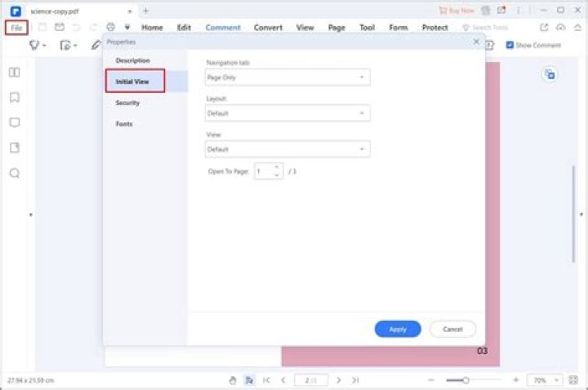Open the Form tab
Viewport: 588px width, 390px height.
pos(399,28)
